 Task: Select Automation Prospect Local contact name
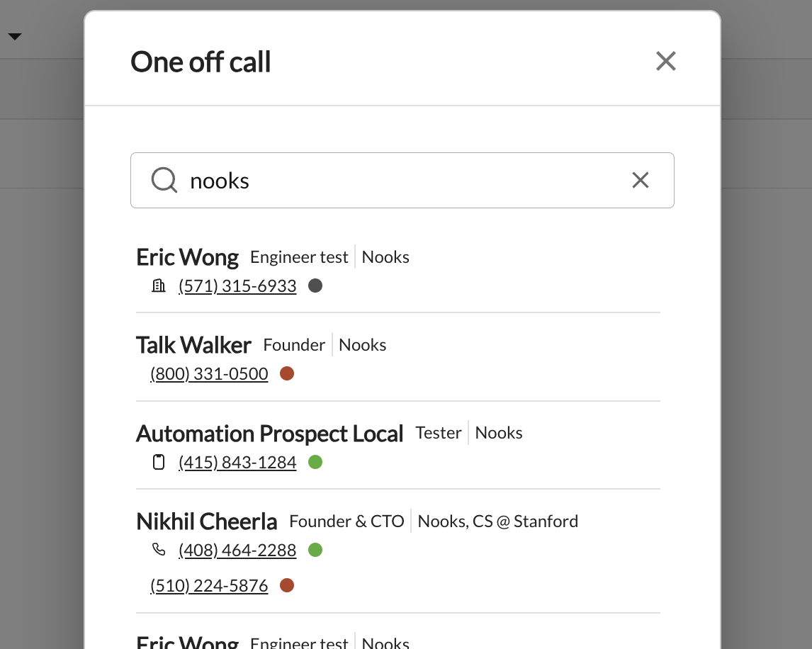pyautogui.click(x=269, y=434)
